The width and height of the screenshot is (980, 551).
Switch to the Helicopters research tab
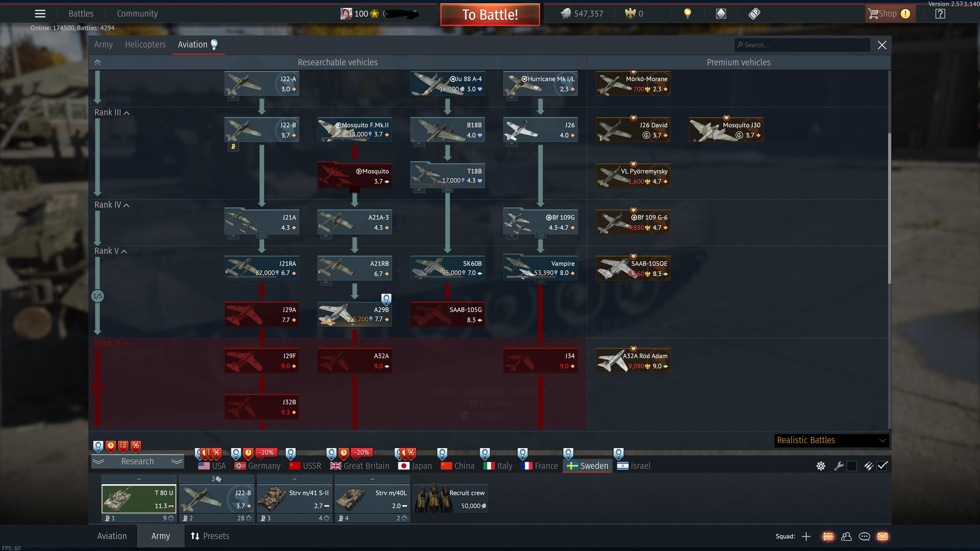[145, 44]
